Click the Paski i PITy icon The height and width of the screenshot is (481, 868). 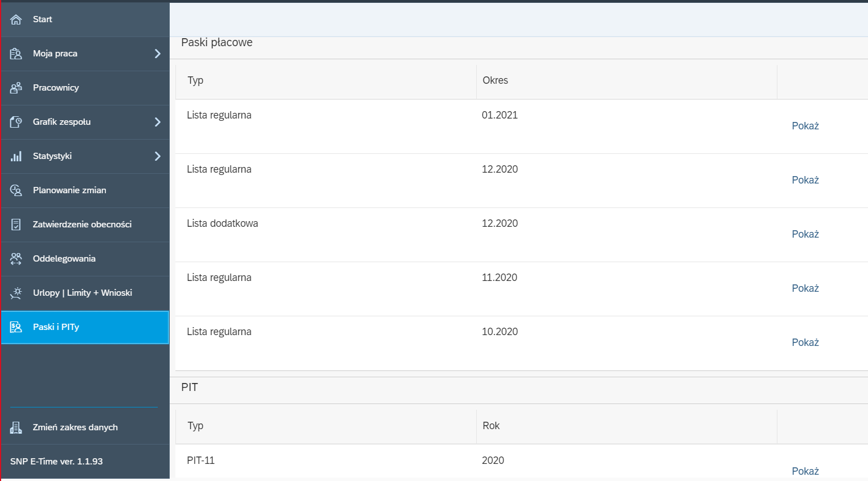16,327
